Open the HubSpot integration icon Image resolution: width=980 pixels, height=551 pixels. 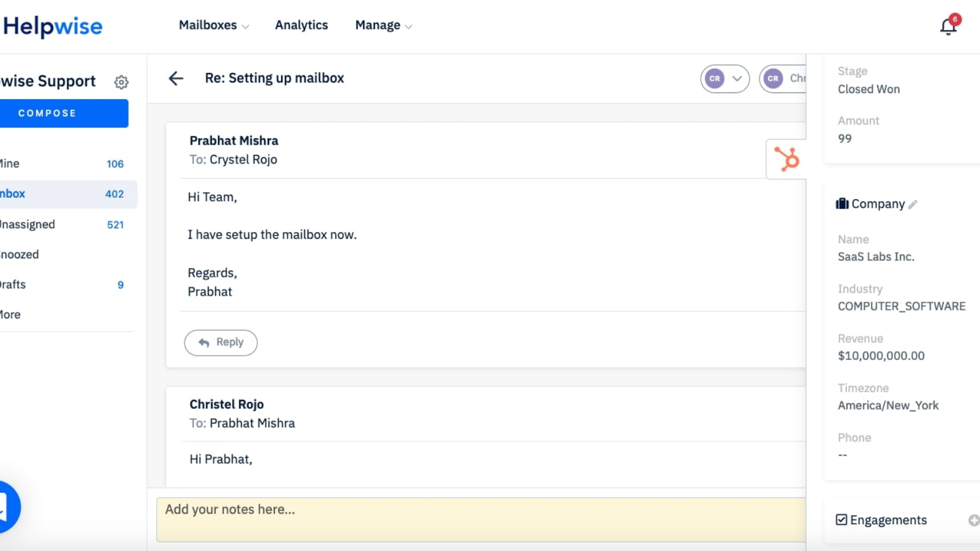(786, 159)
